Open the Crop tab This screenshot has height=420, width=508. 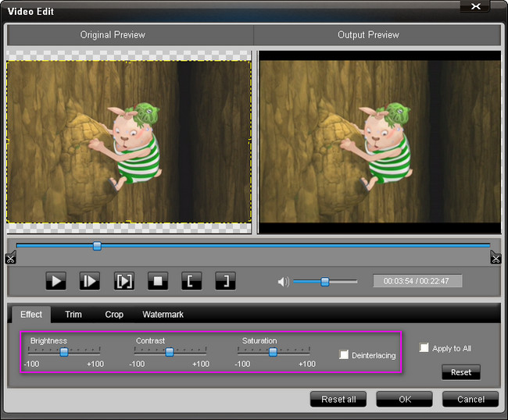[x=114, y=314]
